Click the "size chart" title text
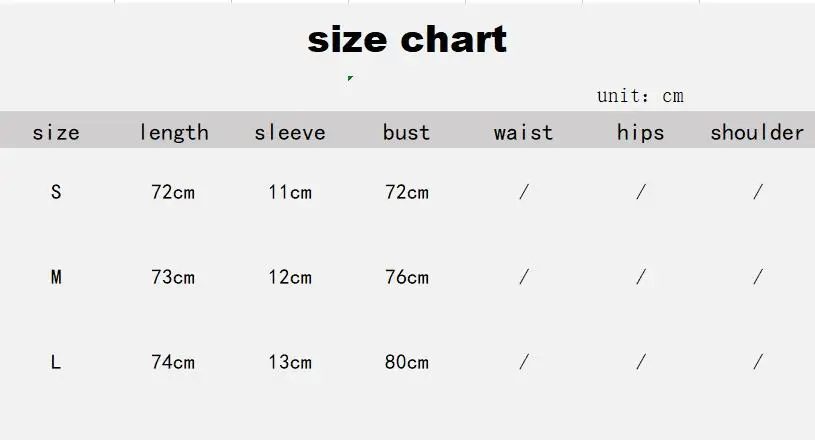The width and height of the screenshot is (815, 440). [407, 40]
